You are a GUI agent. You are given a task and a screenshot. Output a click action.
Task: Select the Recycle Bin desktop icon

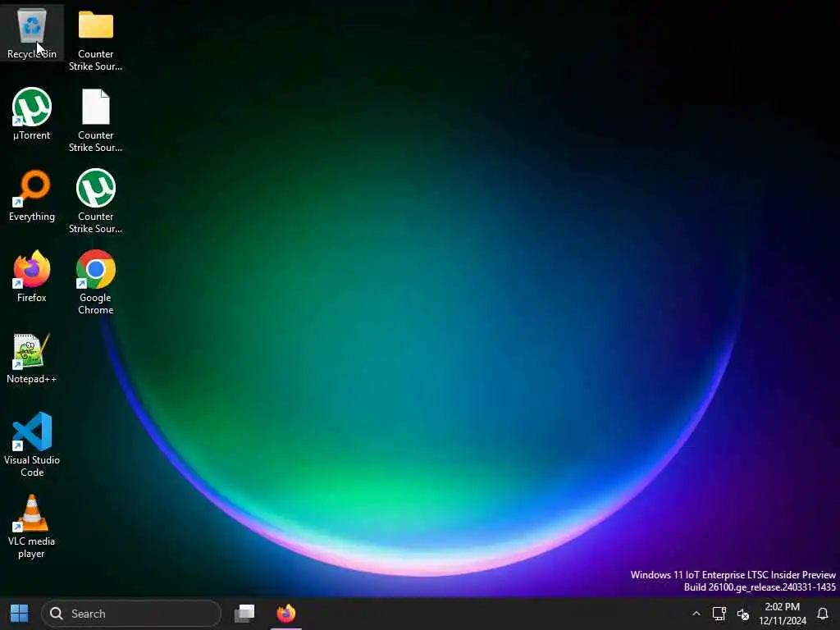(x=32, y=33)
